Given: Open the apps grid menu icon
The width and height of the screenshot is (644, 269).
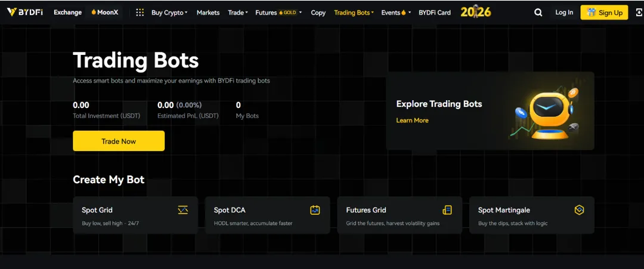Looking at the screenshot, I should click(x=140, y=13).
